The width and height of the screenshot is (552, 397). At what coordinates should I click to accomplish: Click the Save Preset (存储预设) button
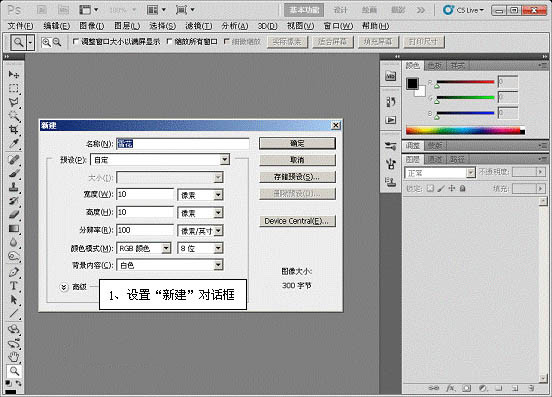297,177
